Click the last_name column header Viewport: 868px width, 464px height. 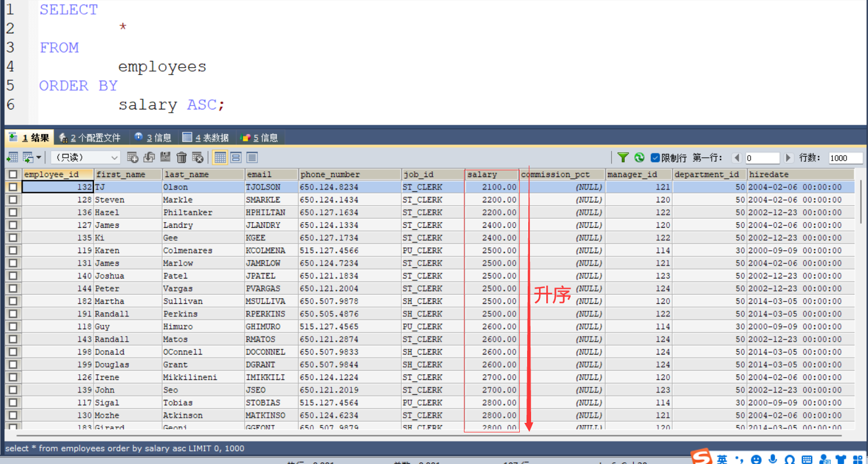pos(203,174)
